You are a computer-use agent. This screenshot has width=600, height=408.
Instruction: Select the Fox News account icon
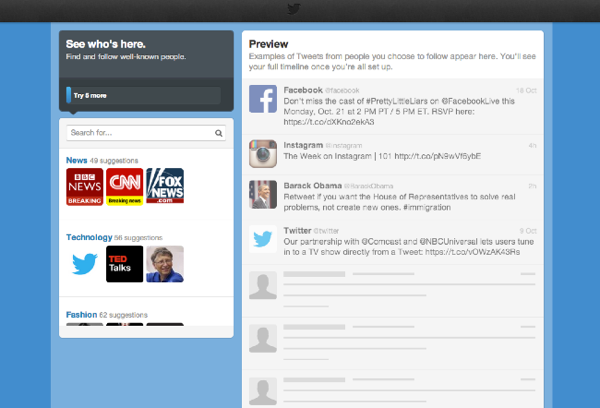(165, 186)
